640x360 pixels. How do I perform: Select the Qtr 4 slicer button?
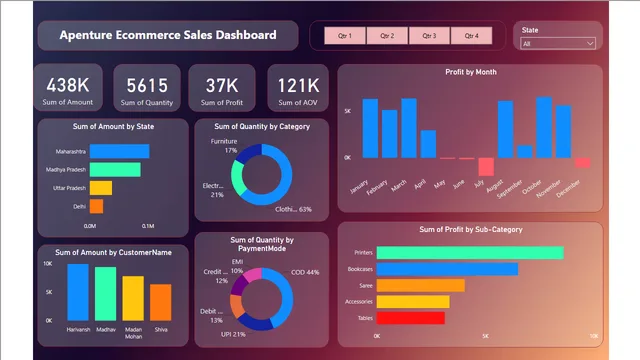(x=471, y=36)
